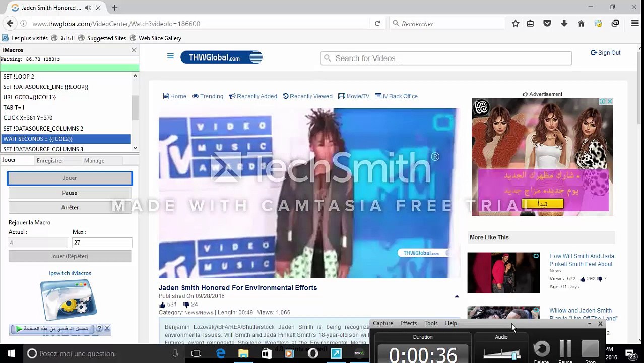Click the Ipswitch iMacros logo image
The height and width of the screenshot is (363, 644).
pos(68,299)
